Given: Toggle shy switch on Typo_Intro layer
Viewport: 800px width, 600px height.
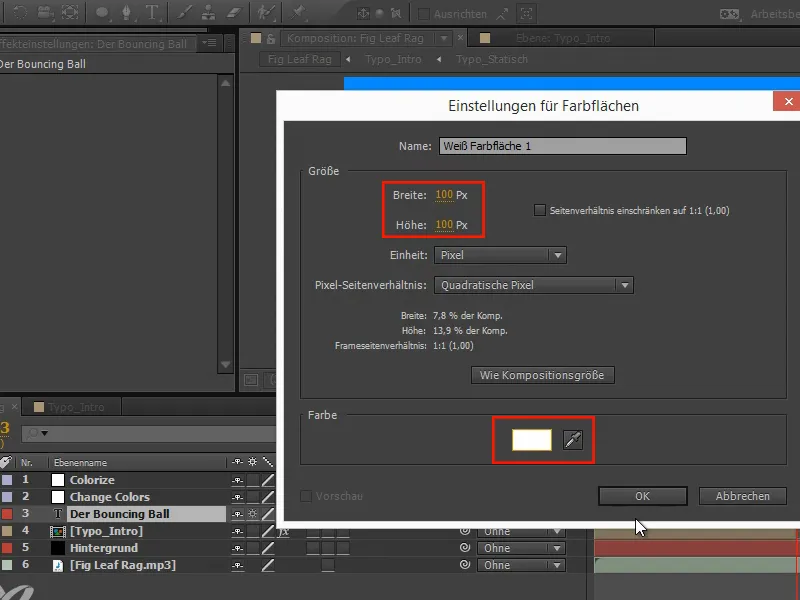Looking at the screenshot, I should (x=237, y=532).
